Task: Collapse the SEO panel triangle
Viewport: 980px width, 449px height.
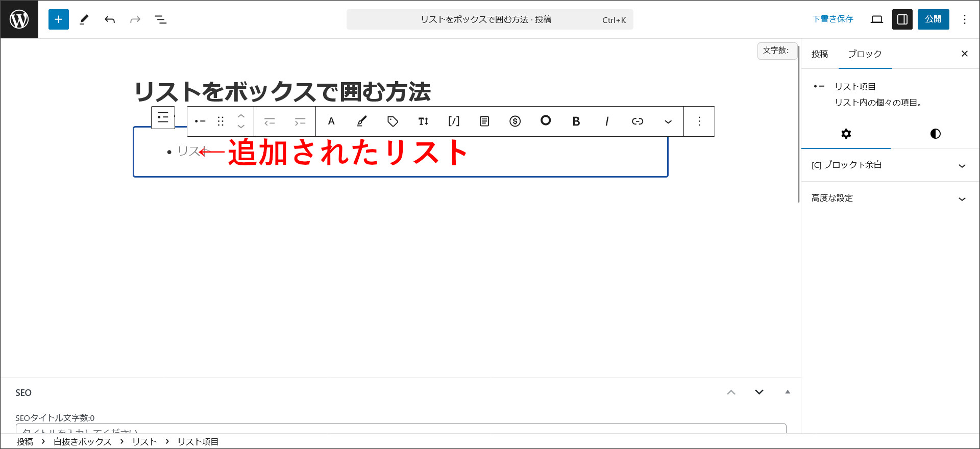Action: [x=788, y=392]
